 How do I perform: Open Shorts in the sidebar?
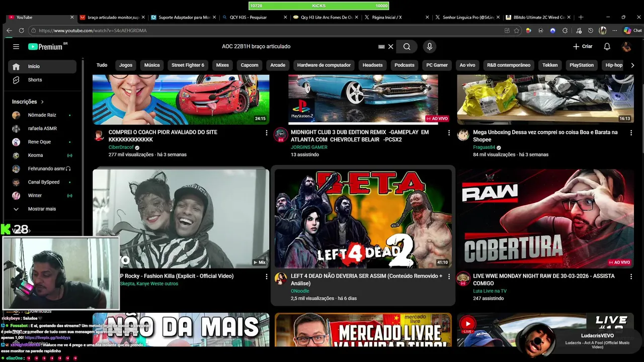pos(42,80)
